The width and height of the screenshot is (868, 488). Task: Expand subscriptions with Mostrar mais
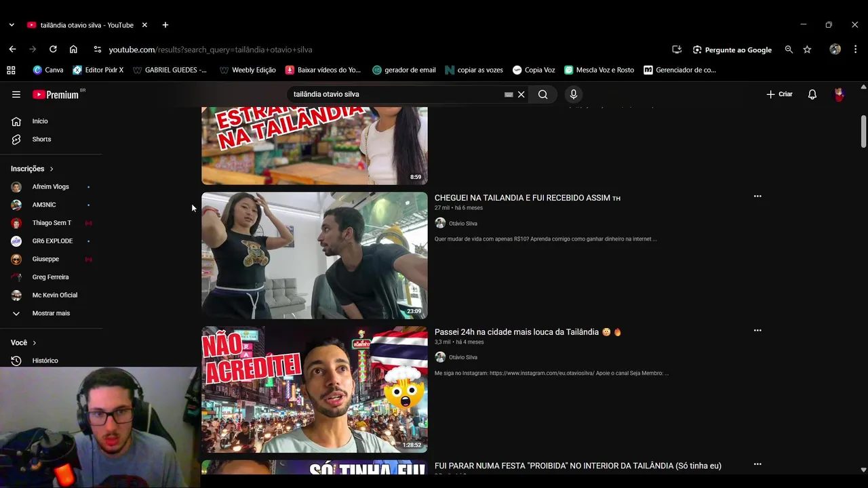click(x=52, y=313)
